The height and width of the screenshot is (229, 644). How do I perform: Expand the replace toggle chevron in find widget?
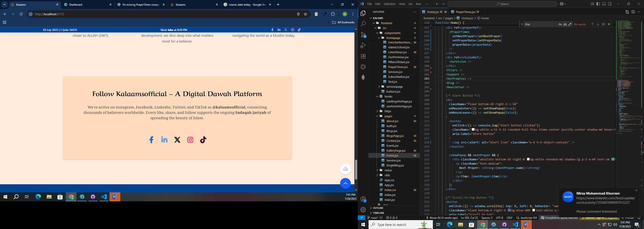pyautogui.click(x=521, y=24)
